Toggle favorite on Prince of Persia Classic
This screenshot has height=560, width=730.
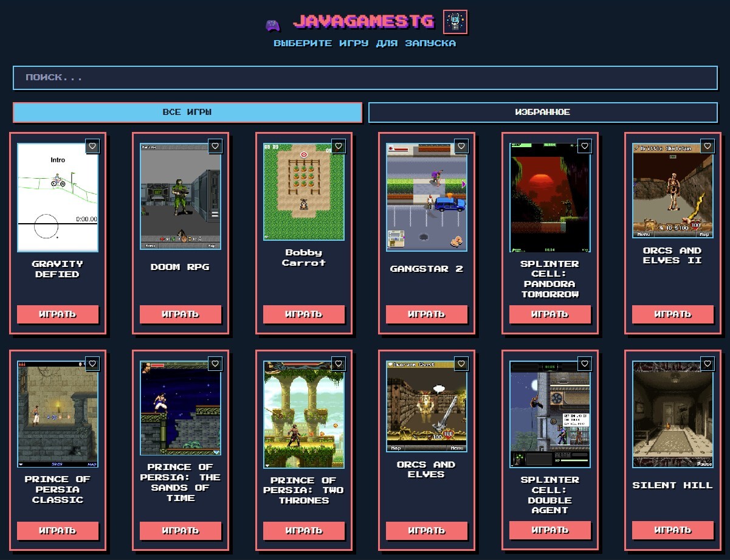92,364
